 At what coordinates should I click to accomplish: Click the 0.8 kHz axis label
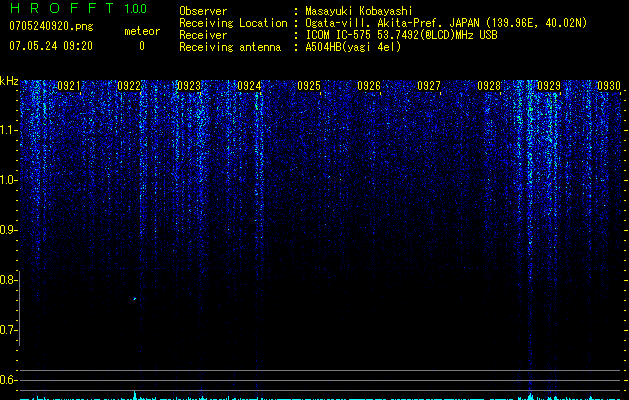tap(9, 280)
